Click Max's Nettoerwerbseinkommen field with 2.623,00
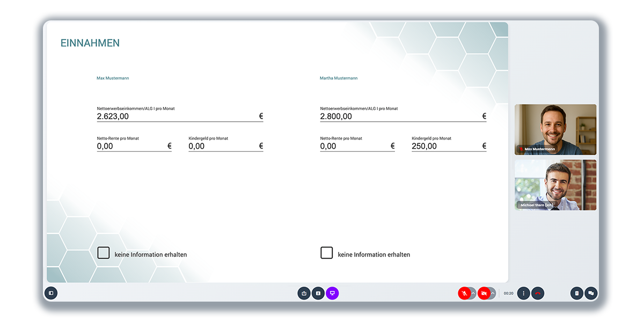Viewport: 644px width, 322px height. tap(177, 116)
